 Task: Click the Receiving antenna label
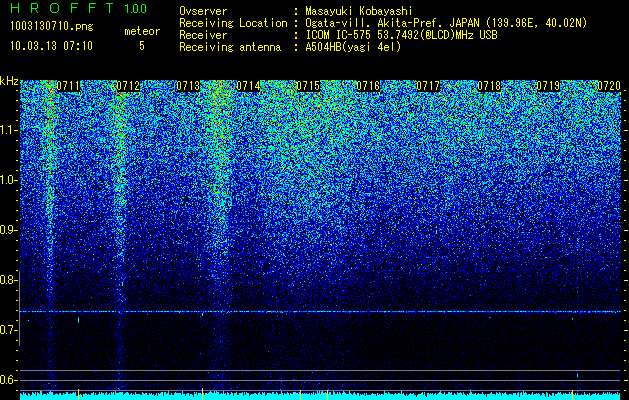click(230, 47)
